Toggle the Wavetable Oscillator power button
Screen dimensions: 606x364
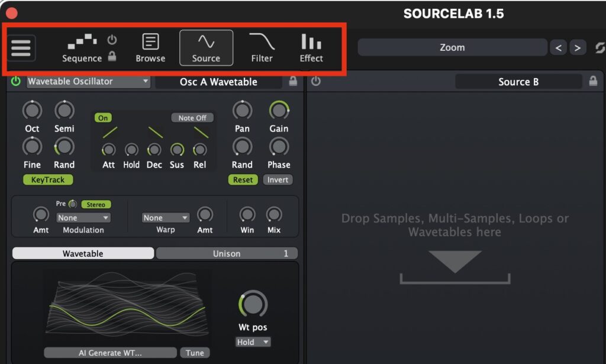coord(16,82)
